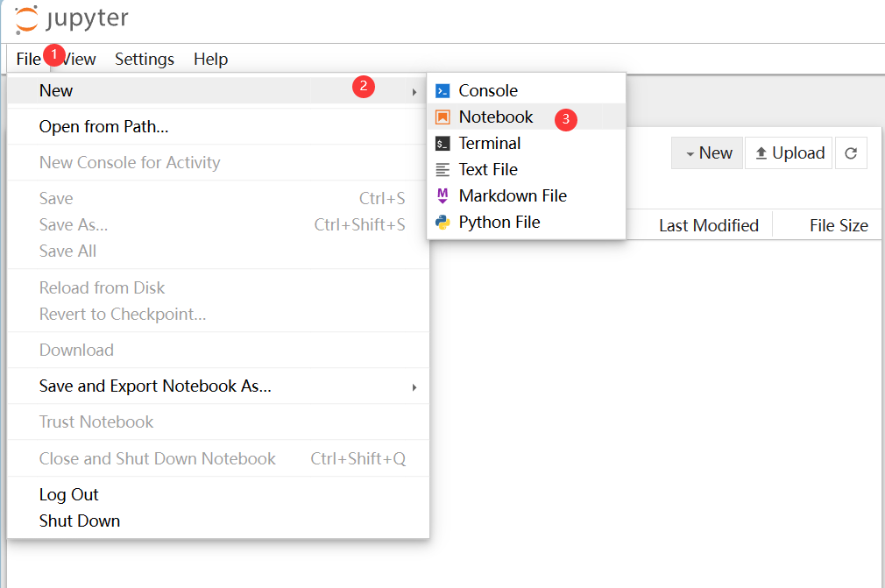Click the Upload button
Image resolution: width=885 pixels, height=588 pixels.
(789, 153)
